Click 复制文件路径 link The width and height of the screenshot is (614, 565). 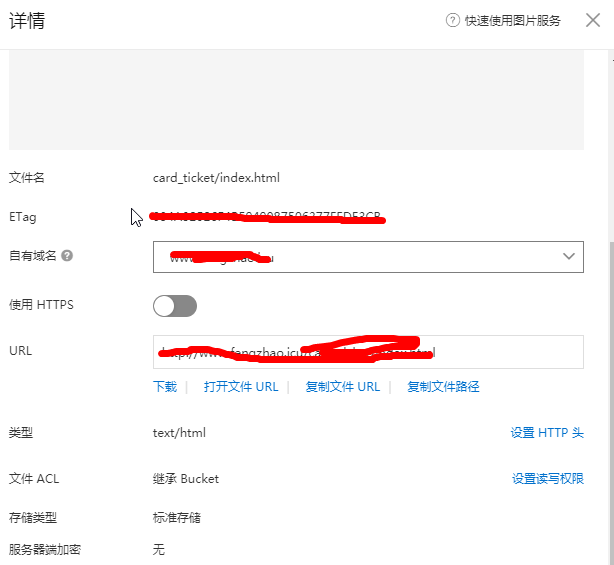[443, 387]
